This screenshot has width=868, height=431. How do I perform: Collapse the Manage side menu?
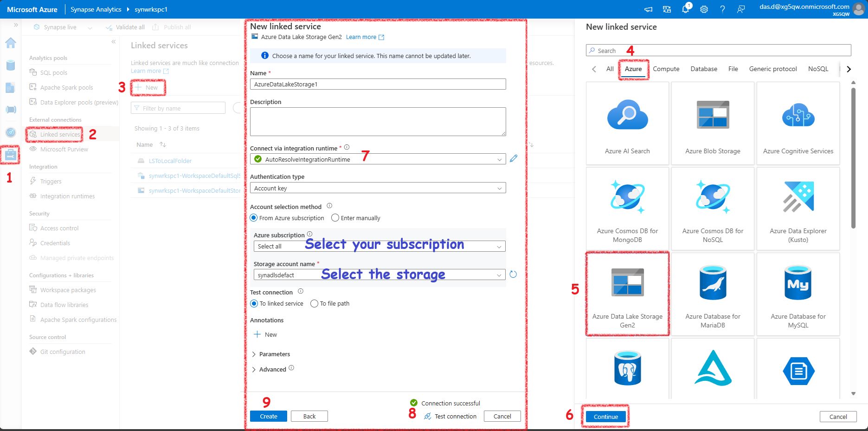point(114,42)
